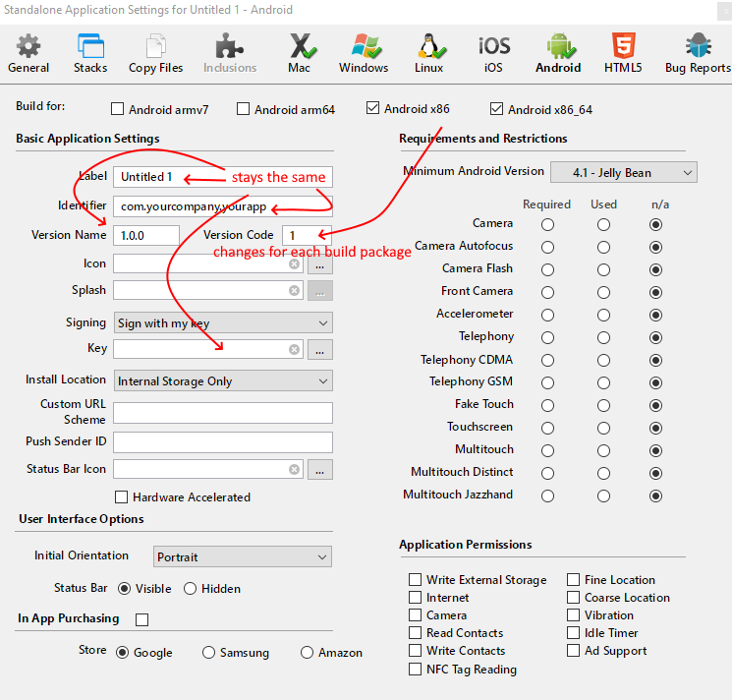Image resolution: width=732 pixels, height=700 pixels.
Task: Enable the Android armv7 build checkbox
Action: [118, 109]
